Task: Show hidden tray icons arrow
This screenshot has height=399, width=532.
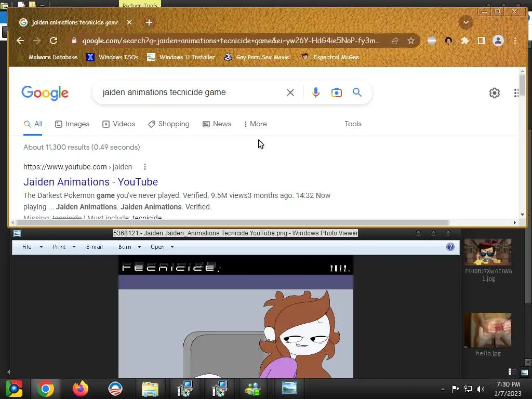Action: [x=443, y=390]
